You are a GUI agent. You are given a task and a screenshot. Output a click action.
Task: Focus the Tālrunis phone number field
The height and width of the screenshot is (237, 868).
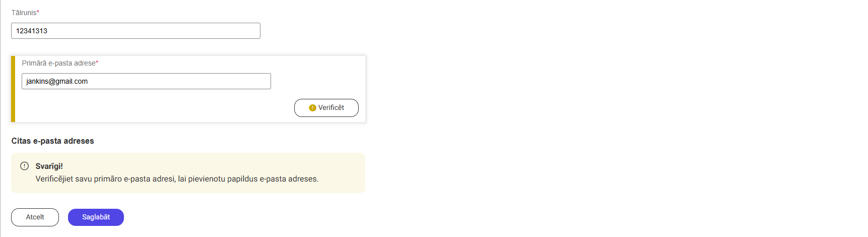pyautogui.click(x=136, y=31)
